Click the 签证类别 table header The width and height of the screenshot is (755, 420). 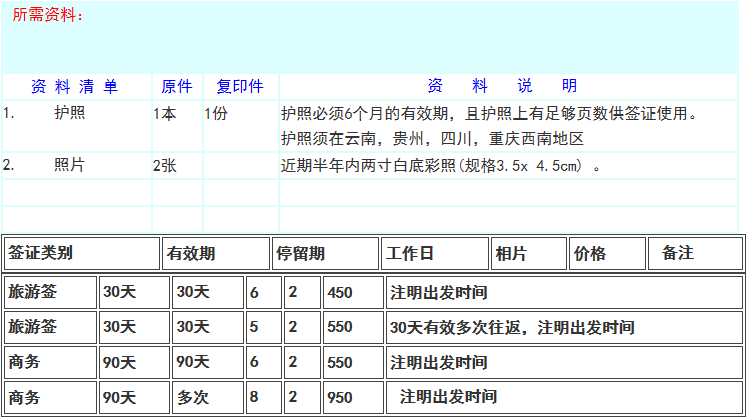click(x=40, y=254)
